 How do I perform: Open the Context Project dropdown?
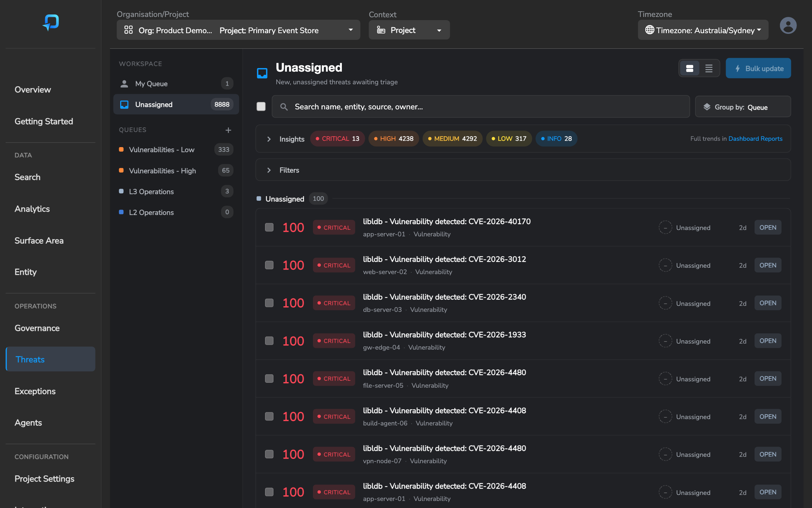pos(409,30)
